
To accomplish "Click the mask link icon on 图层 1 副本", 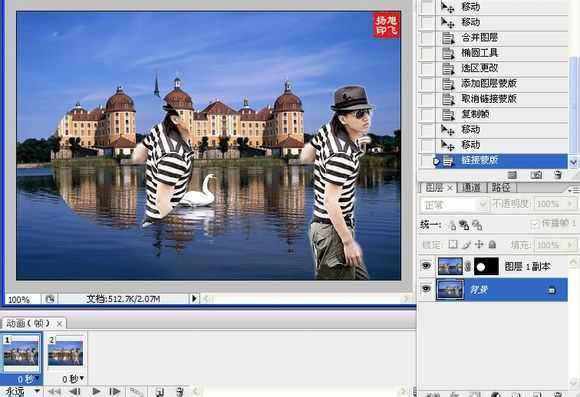I will pyautogui.click(x=468, y=266).
